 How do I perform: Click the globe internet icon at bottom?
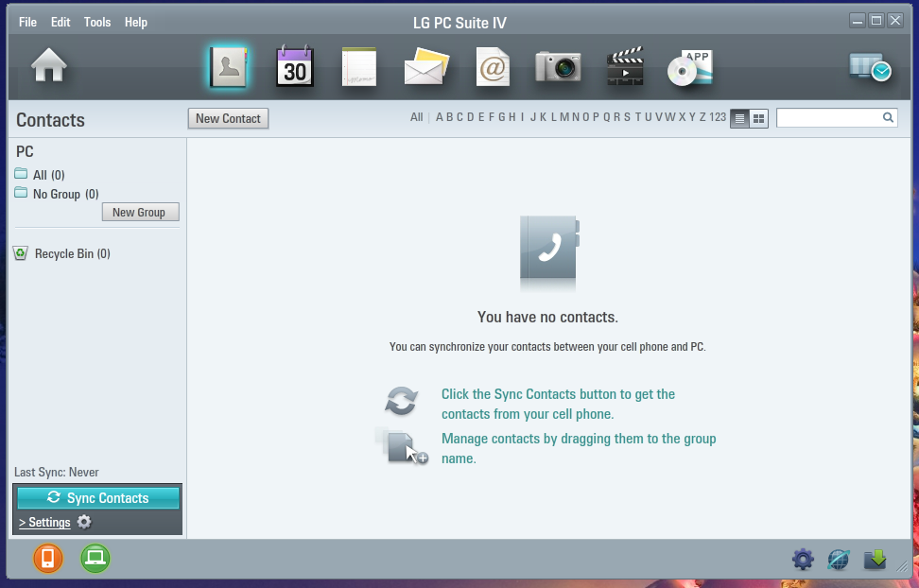click(x=839, y=560)
